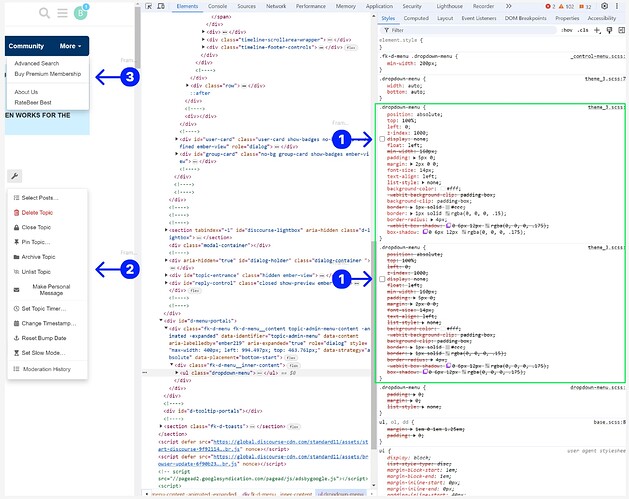Viewport: 629px width, 499px height.
Task: Click the :hov element state toggle
Action: tap(566, 30)
